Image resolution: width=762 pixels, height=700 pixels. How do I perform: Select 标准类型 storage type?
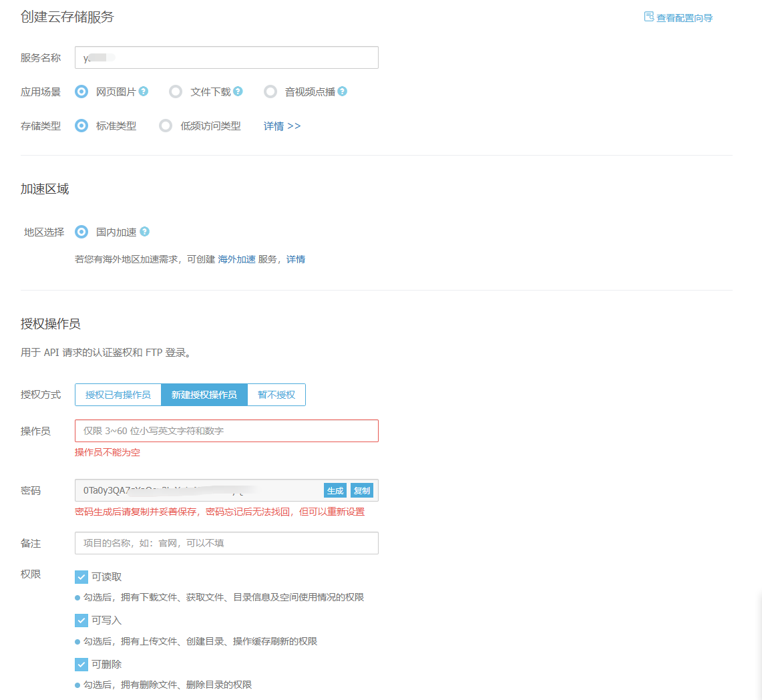click(81, 126)
